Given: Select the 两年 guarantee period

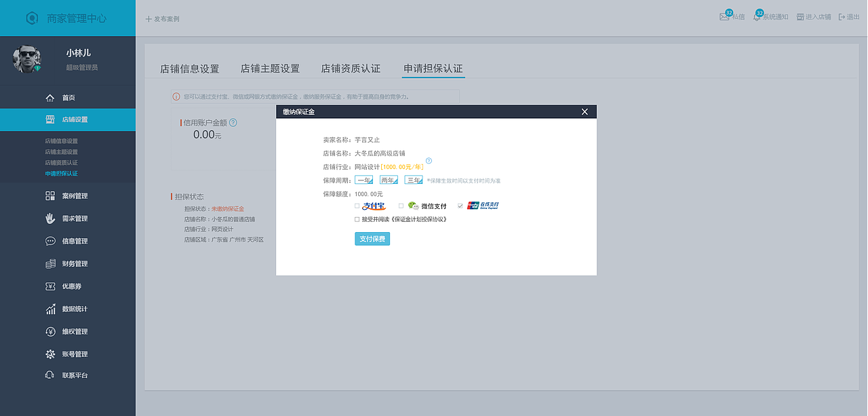Looking at the screenshot, I should click(389, 180).
